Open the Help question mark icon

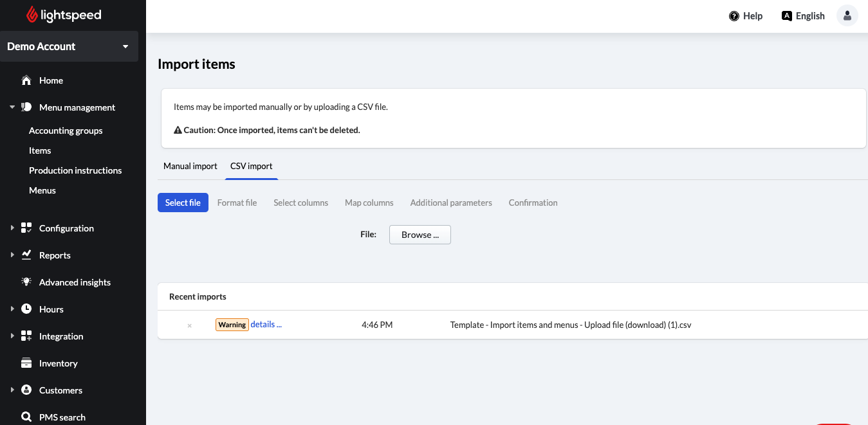coord(734,16)
